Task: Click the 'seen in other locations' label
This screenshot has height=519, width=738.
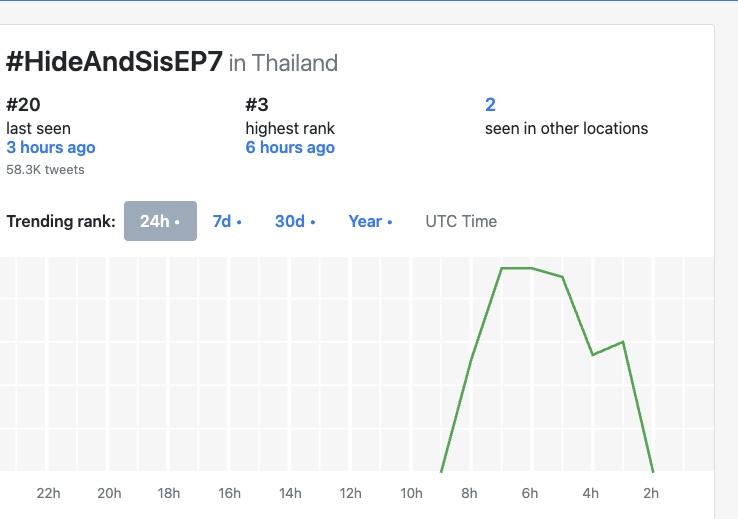Action: (x=566, y=128)
